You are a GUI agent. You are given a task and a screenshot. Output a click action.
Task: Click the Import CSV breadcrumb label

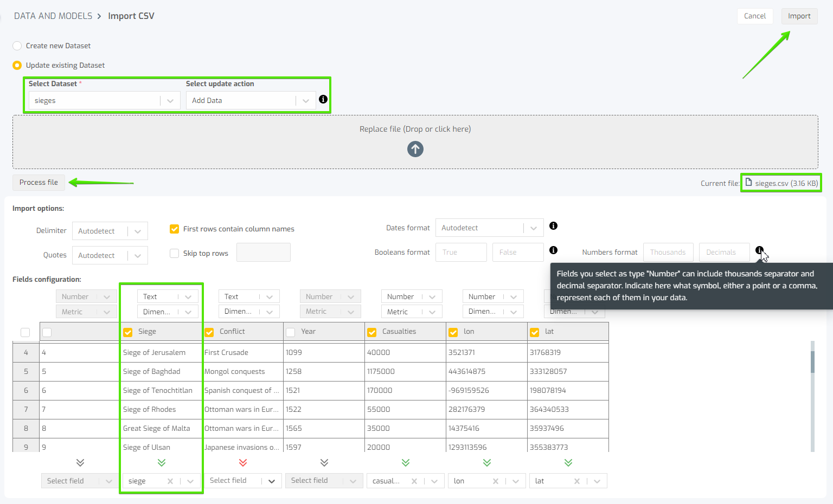pos(131,16)
